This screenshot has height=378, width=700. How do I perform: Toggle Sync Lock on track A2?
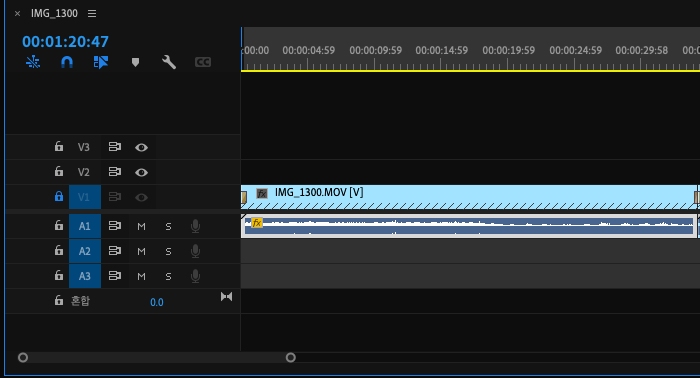(115, 251)
